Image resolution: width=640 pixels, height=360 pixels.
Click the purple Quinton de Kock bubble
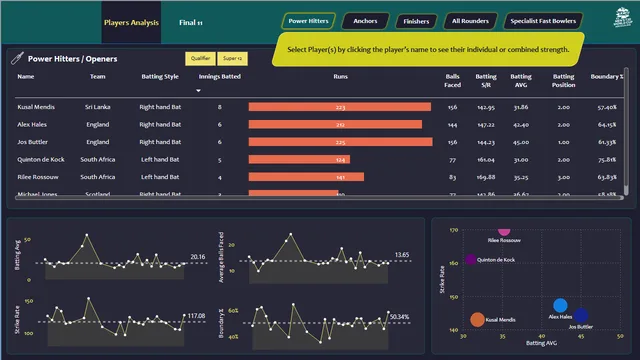click(x=470, y=259)
